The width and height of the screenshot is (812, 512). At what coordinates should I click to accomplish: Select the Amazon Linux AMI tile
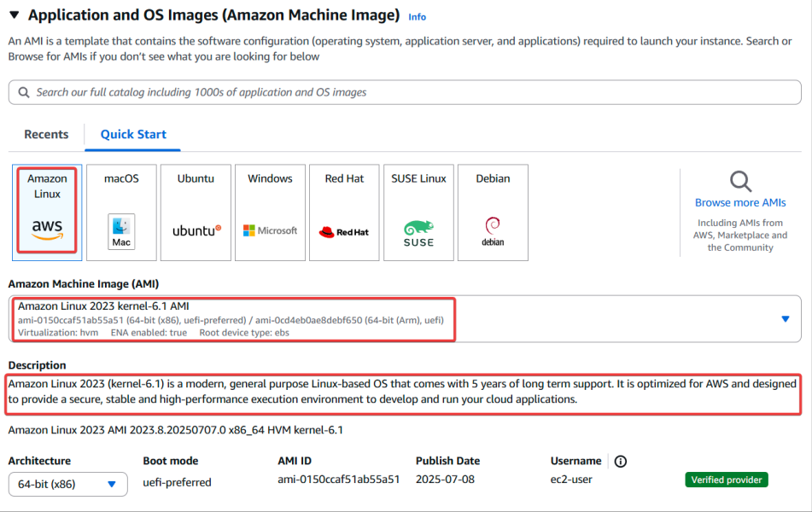pyautogui.click(x=47, y=212)
